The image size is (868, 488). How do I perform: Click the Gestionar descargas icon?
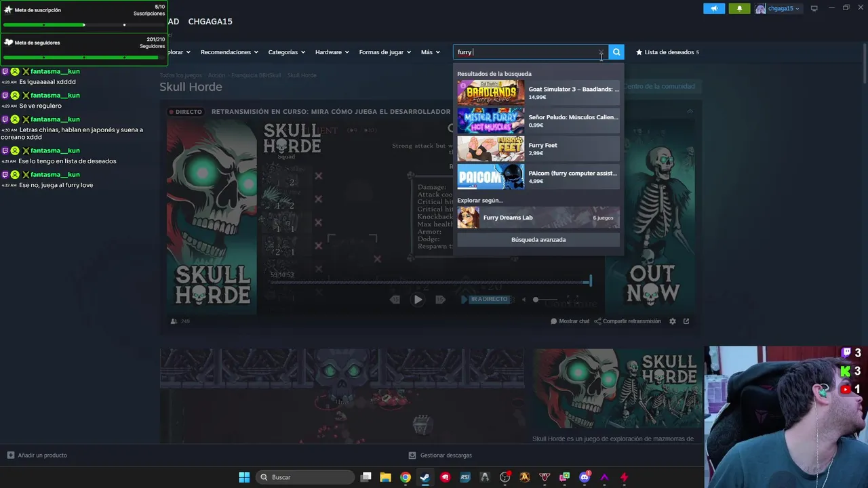(412, 455)
